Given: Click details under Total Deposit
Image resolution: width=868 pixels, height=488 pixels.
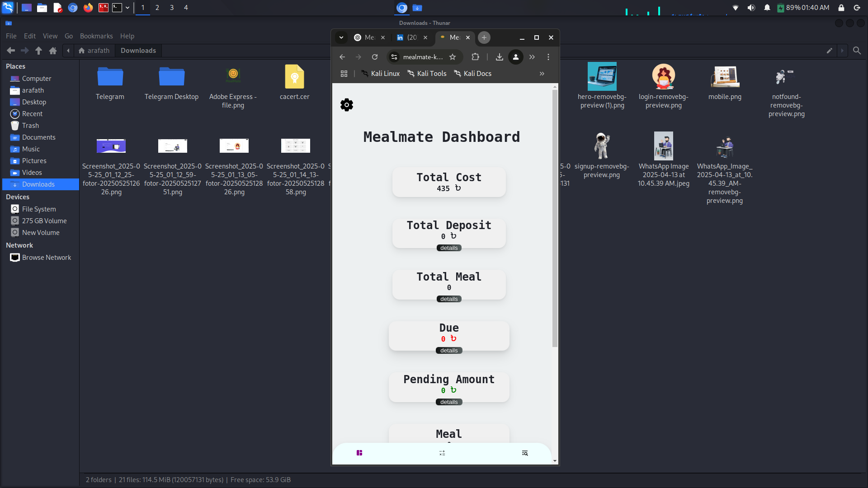Looking at the screenshot, I should point(449,248).
